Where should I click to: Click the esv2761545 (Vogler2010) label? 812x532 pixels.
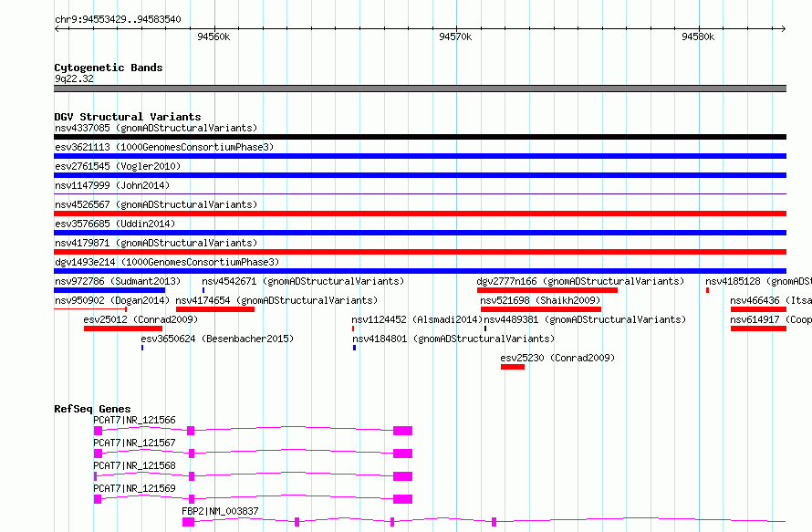pos(118,166)
